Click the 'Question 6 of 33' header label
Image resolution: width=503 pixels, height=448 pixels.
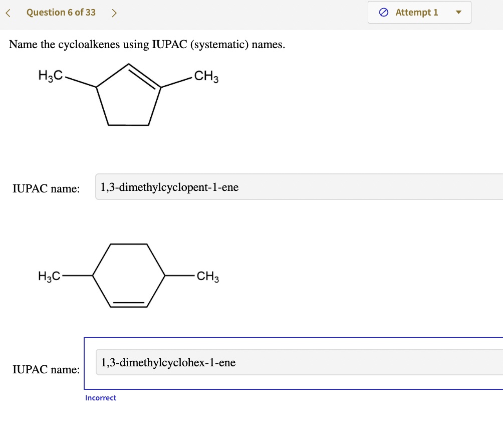tap(61, 12)
